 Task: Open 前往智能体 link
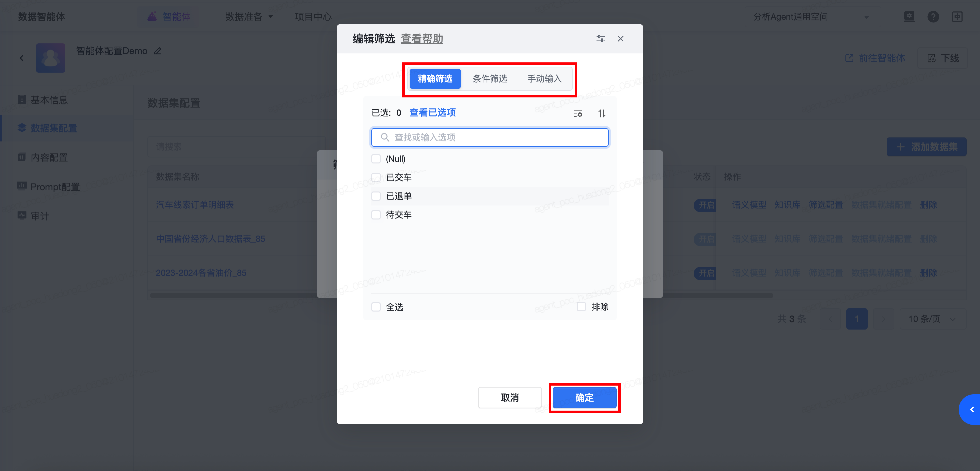pos(875,58)
